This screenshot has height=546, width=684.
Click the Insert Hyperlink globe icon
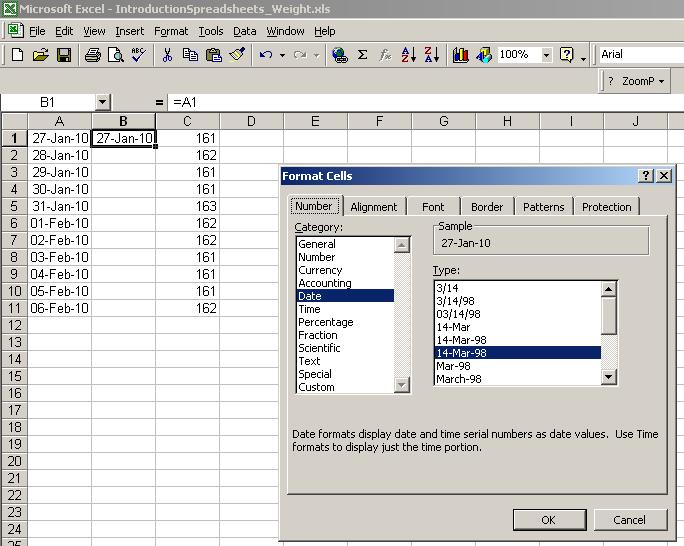click(x=339, y=55)
